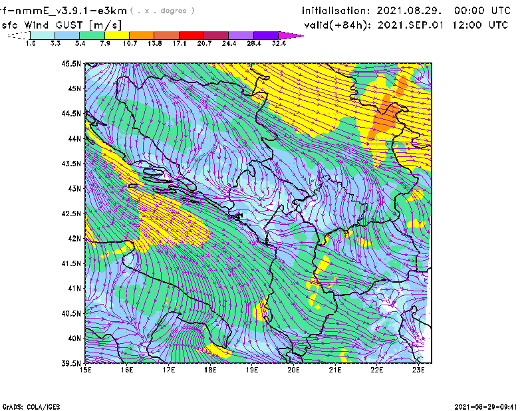
Task: Click the 18E longitude label
Action: point(210,370)
